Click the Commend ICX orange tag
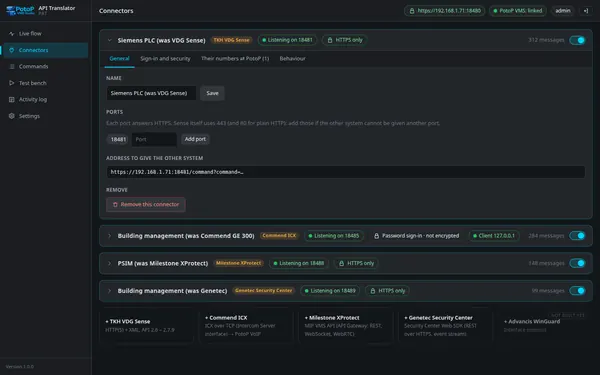 pyautogui.click(x=279, y=236)
